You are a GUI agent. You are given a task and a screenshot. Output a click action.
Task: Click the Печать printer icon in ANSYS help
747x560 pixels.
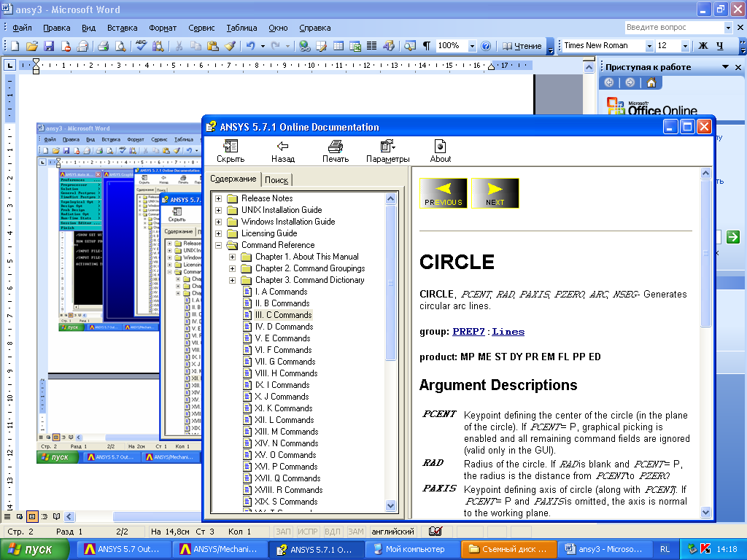pyautogui.click(x=336, y=152)
